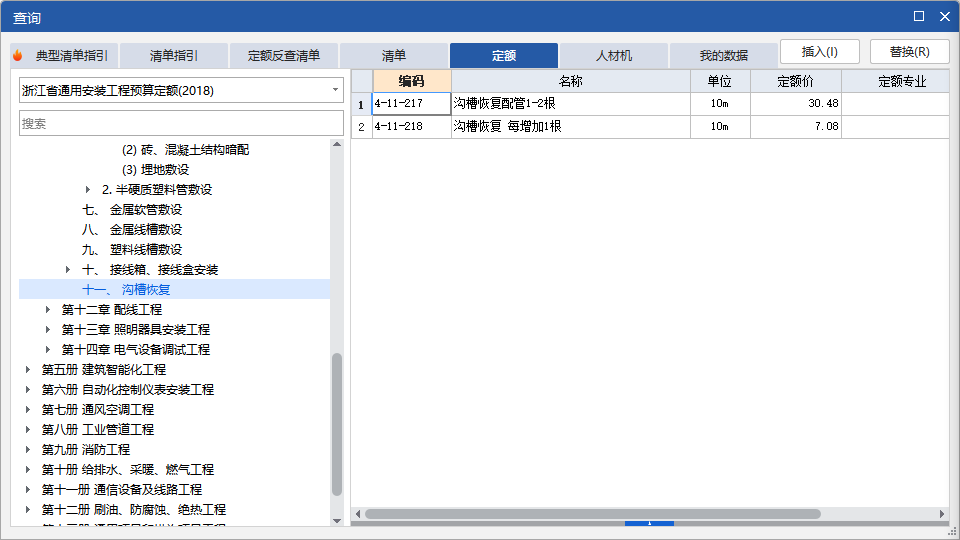The image size is (960, 540).
Task: Click the blue collapse handle below the table
Action: pyautogui.click(x=650, y=523)
